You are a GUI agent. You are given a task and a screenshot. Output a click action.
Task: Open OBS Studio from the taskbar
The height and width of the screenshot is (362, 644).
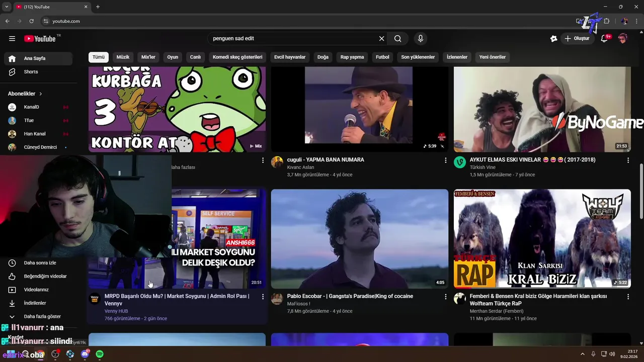coord(55,354)
